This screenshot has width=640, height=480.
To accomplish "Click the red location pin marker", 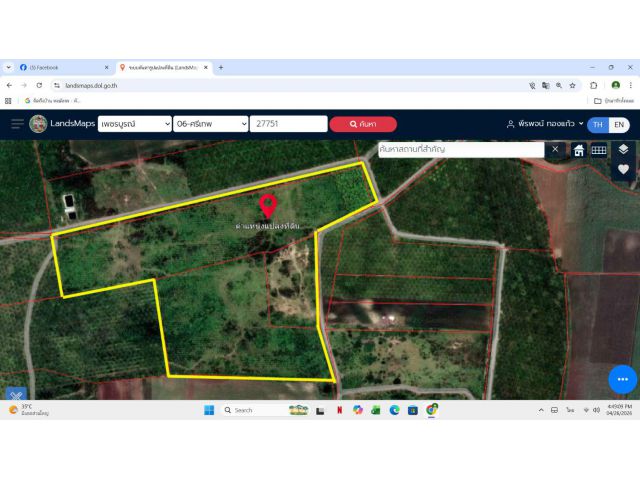I will point(268,206).
